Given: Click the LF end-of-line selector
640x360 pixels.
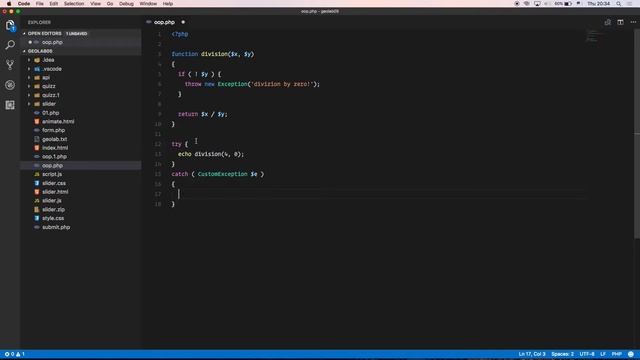Looking at the screenshot, I should [x=603, y=354].
